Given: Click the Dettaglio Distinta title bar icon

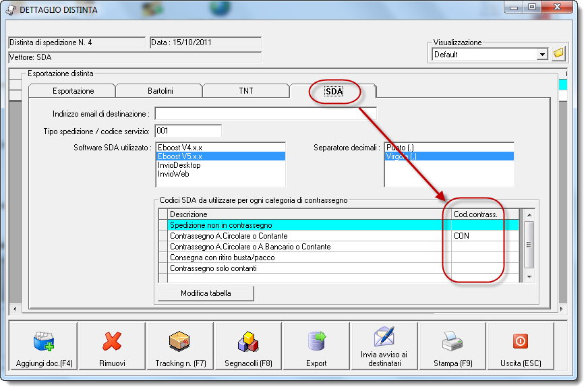Looking at the screenshot, I should click(x=11, y=9).
